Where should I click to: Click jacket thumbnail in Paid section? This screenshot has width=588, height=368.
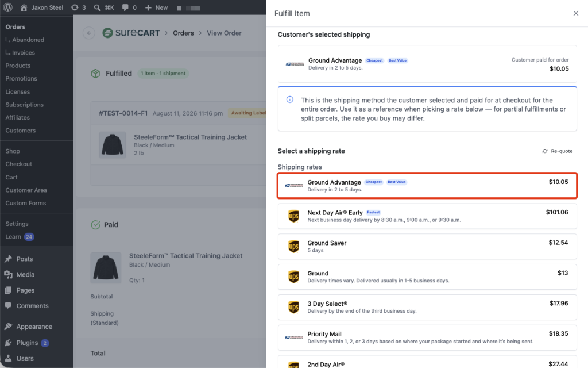[106, 268]
